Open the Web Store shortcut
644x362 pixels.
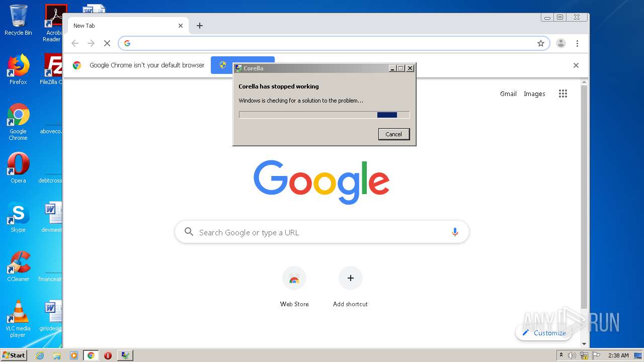[294, 287]
